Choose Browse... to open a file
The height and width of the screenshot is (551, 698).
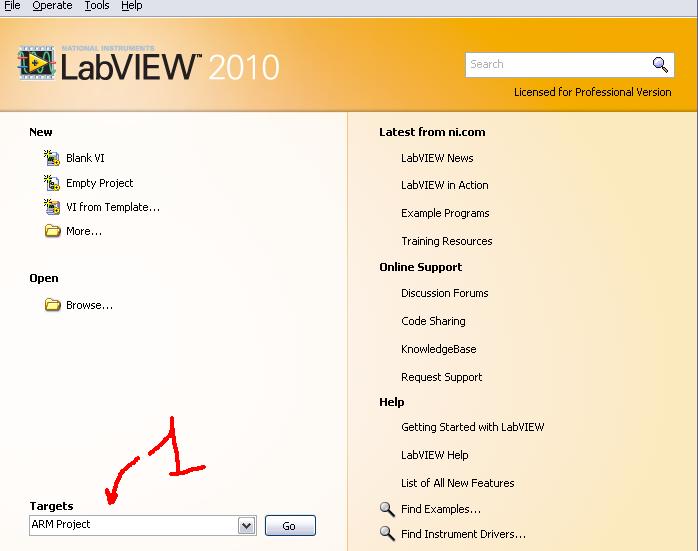(x=89, y=305)
